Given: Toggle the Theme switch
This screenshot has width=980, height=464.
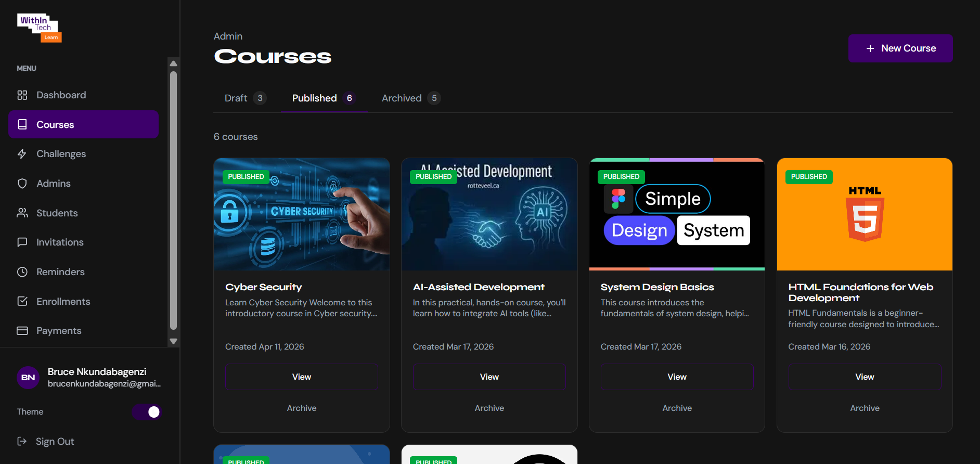Looking at the screenshot, I should 147,412.
